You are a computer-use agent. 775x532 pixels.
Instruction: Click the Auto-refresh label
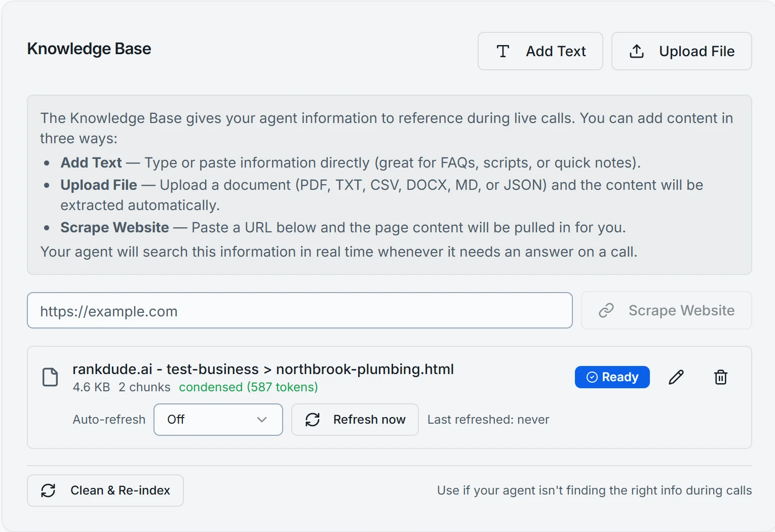tap(109, 420)
